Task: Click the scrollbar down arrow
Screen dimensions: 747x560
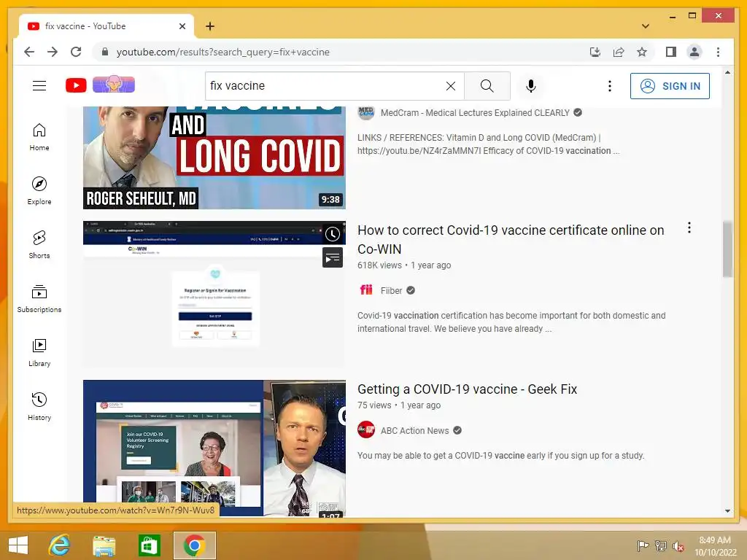Action: tap(727, 511)
